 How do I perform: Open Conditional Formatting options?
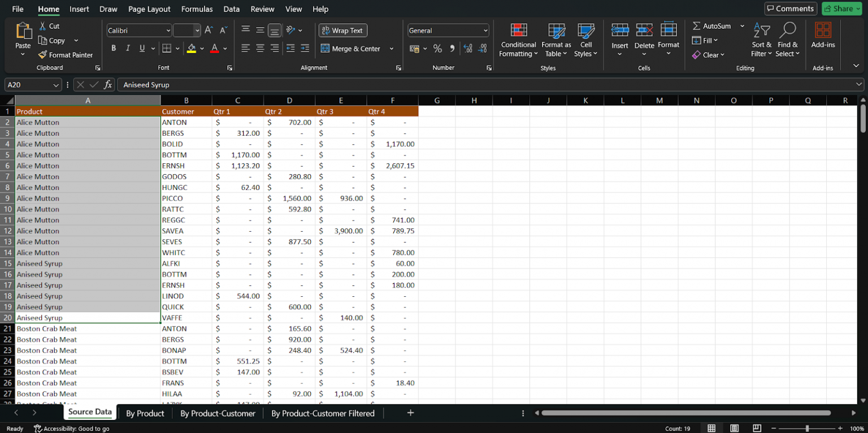pyautogui.click(x=518, y=40)
